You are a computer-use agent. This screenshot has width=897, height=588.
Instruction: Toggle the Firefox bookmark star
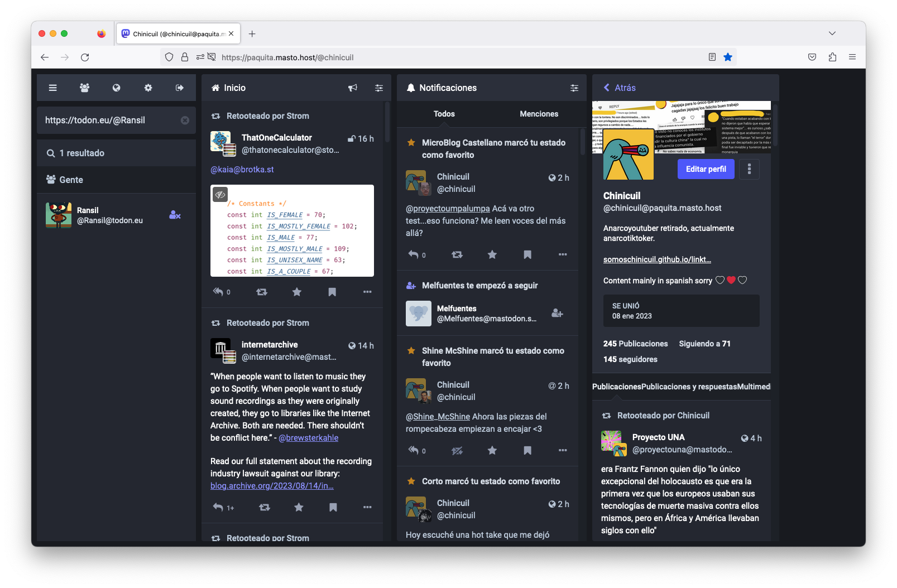coord(728,57)
